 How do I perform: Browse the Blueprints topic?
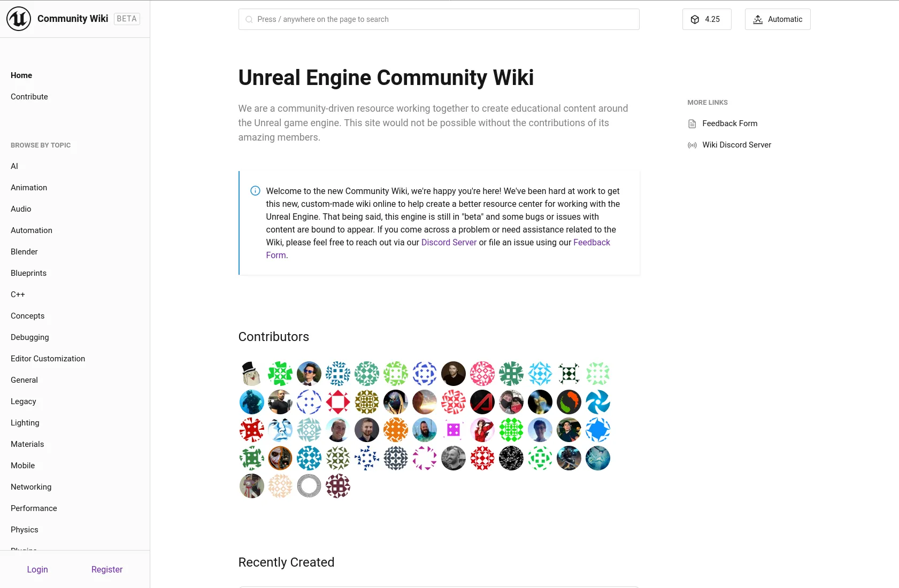[x=28, y=273]
